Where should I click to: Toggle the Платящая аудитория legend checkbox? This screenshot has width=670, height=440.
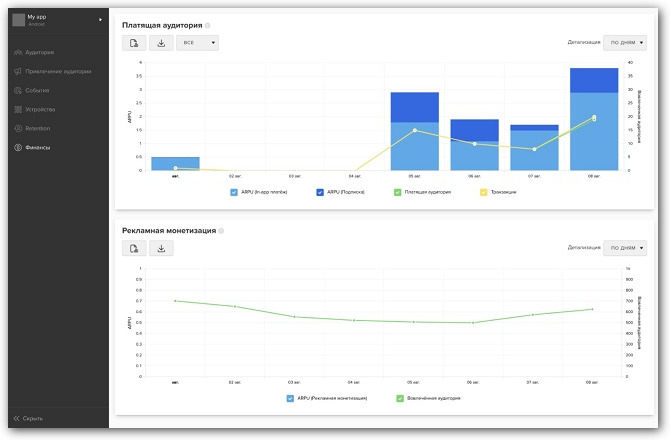point(398,191)
